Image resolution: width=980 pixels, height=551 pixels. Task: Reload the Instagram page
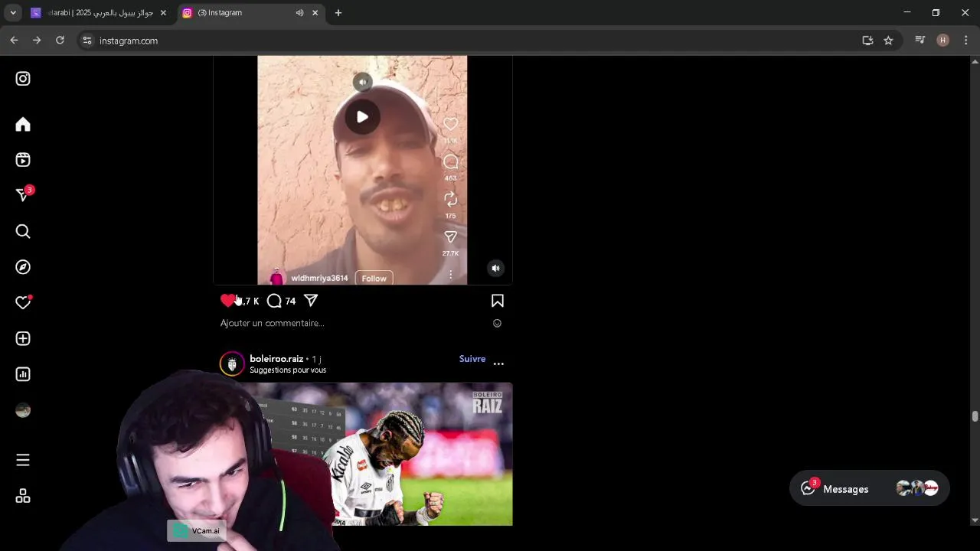pos(60,41)
